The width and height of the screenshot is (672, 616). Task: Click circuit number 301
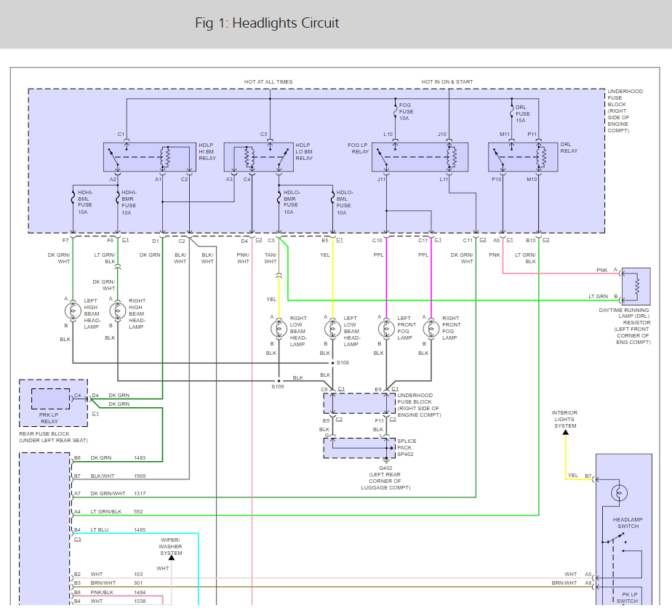tap(138, 583)
